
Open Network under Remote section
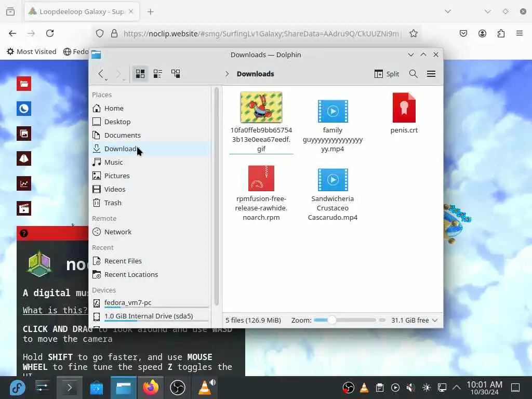pos(151,232)
